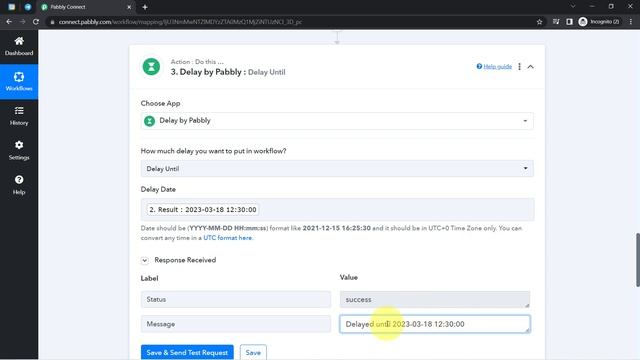Collapse the Response Received section
The image size is (640, 360).
click(x=144, y=260)
